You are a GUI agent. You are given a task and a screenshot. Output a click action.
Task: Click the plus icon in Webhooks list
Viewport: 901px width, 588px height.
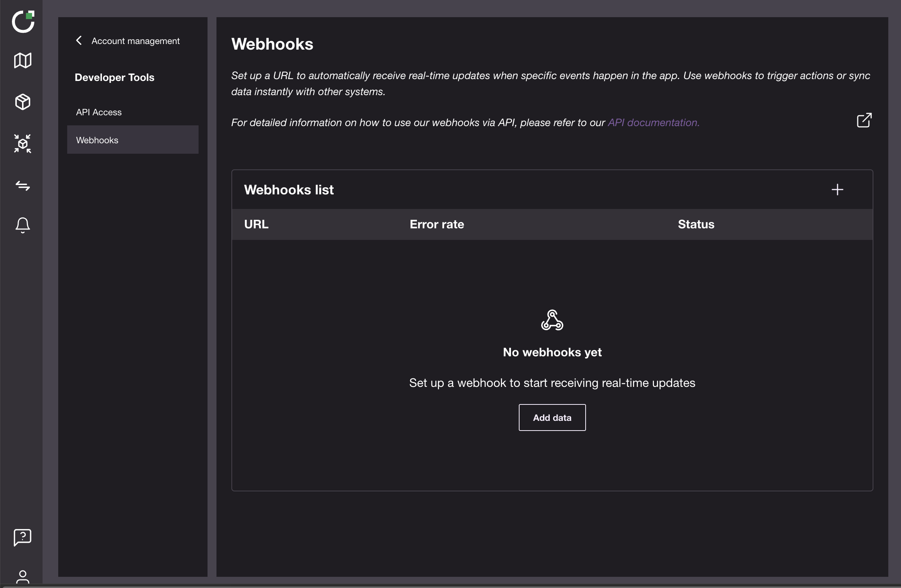837,190
